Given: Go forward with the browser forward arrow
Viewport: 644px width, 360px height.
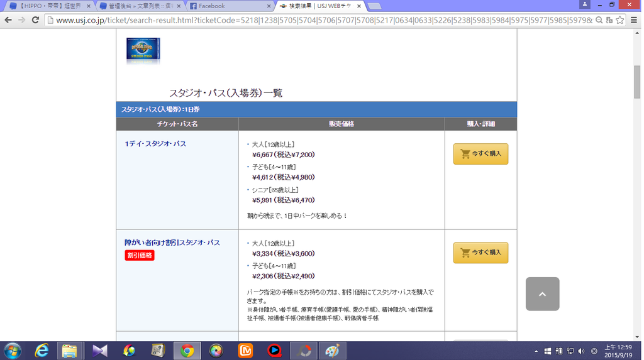Looking at the screenshot, I should point(22,19).
